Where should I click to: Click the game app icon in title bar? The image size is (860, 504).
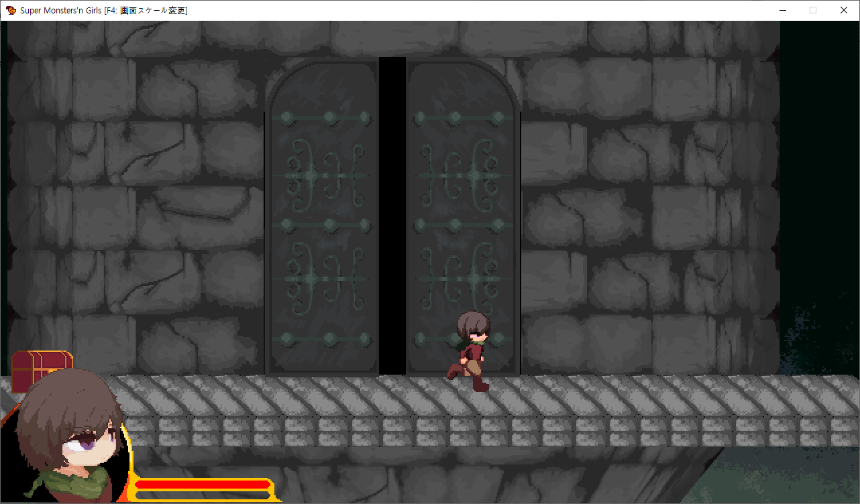11,10
